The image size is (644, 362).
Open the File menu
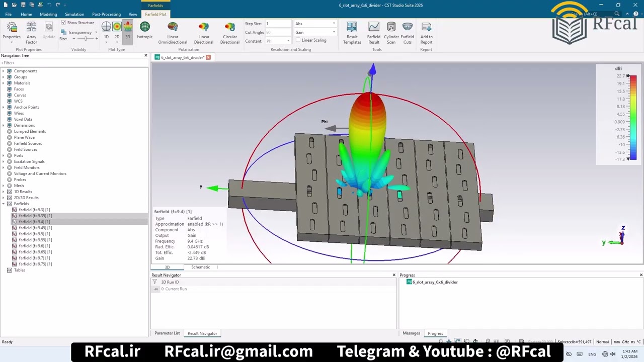pos(9,14)
